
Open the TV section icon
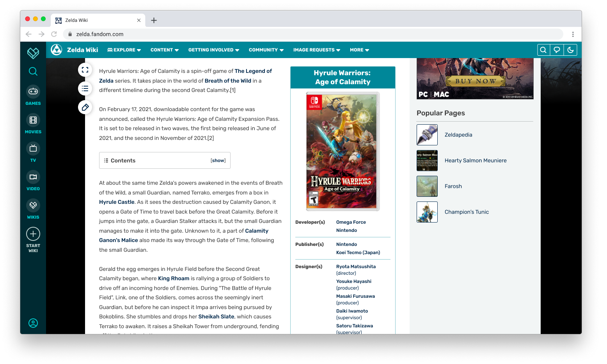coord(33,148)
